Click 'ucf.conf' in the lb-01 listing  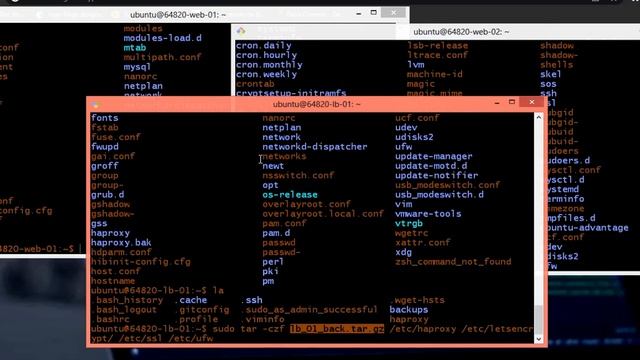coord(417,118)
